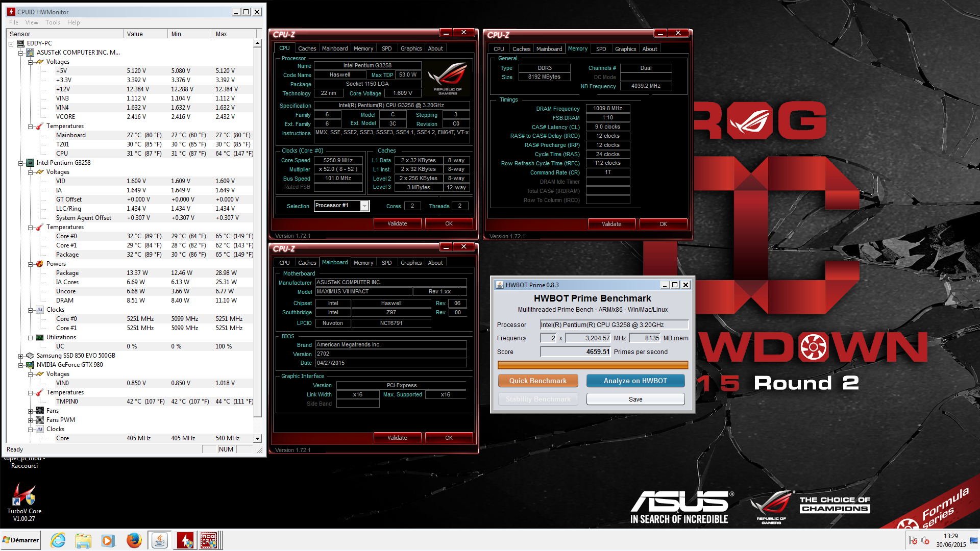The image size is (980, 551).
Task: Click the Value column header in HWMonitor
Action: click(145, 34)
